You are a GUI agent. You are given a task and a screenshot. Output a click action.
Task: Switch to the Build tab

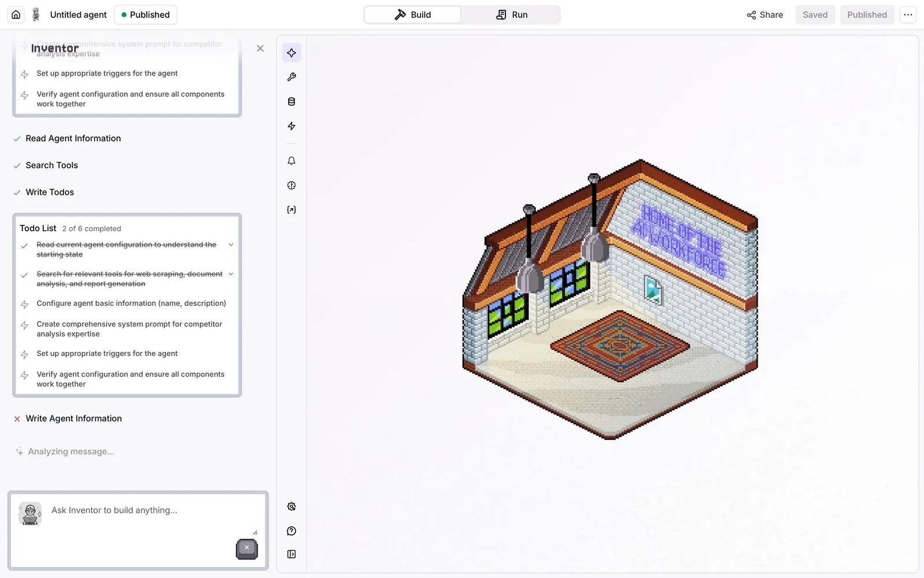tap(413, 14)
